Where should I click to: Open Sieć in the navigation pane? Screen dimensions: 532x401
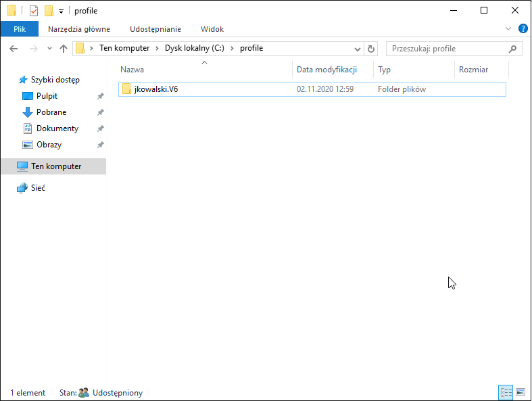pyautogui.click(x=38, y=188)
